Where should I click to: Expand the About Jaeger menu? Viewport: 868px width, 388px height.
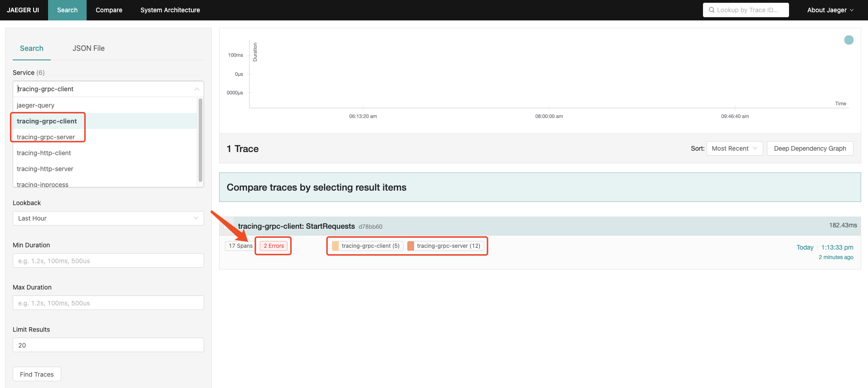829,10
